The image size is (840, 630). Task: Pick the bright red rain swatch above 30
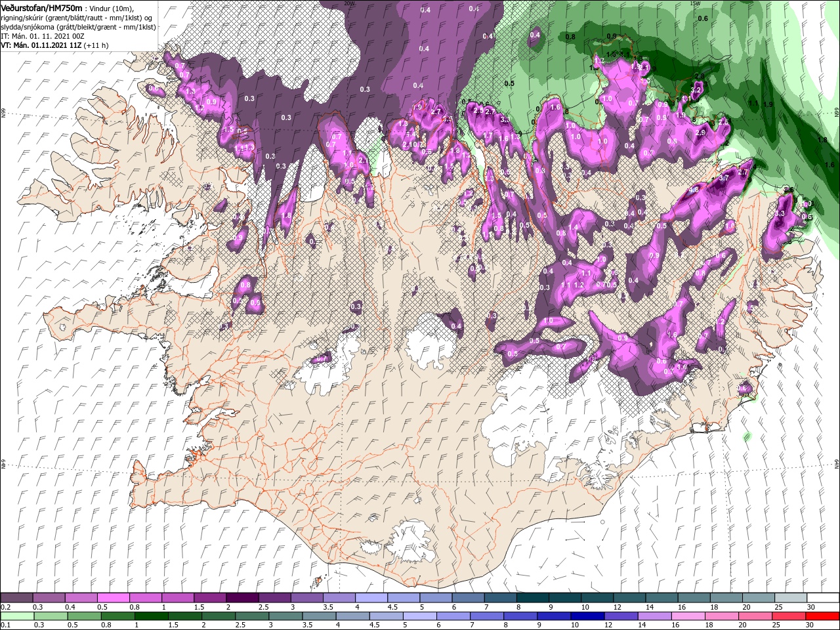[824, 617]
